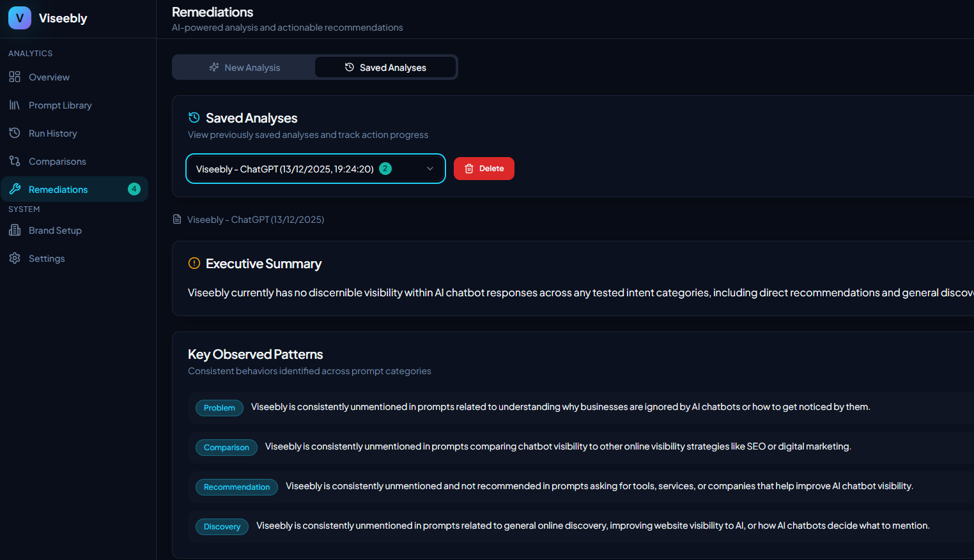Image resolution: width=974 pixels, height=560 pixels.
Task: Select the Saved Analyses tab
Action: [x=385, y=67]
